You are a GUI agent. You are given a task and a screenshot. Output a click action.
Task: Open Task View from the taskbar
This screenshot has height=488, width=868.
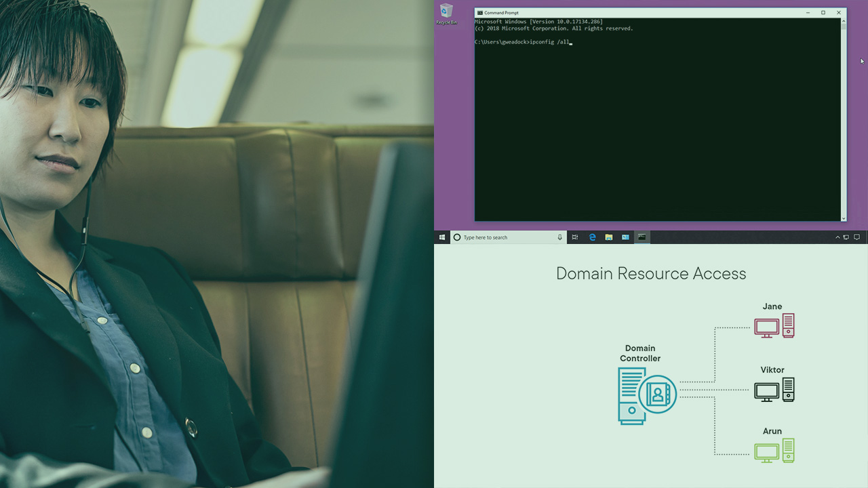tap(575, 237)
